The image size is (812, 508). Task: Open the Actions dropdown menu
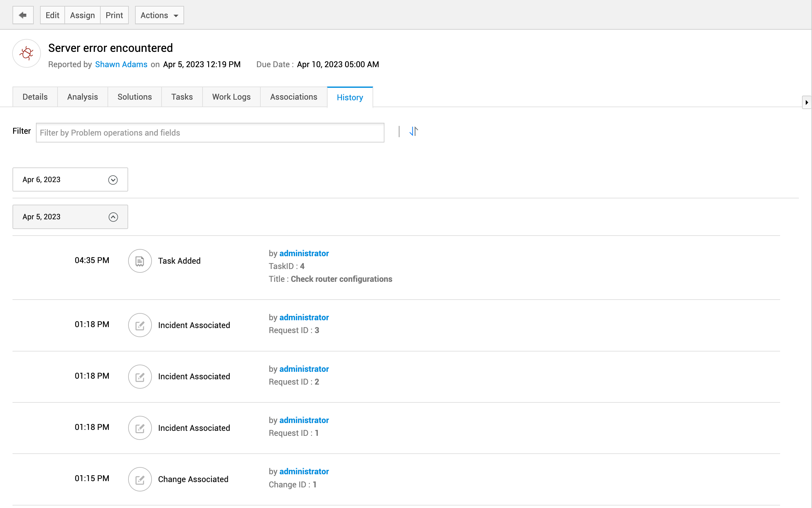pos(159,15)
